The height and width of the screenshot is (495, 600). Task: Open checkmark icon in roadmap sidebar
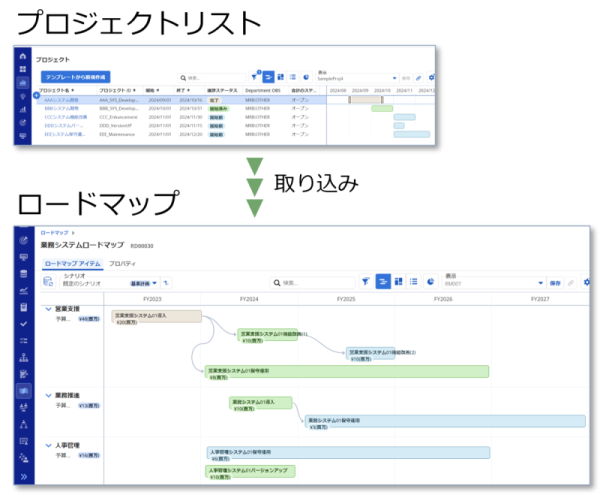coord(23,324)
